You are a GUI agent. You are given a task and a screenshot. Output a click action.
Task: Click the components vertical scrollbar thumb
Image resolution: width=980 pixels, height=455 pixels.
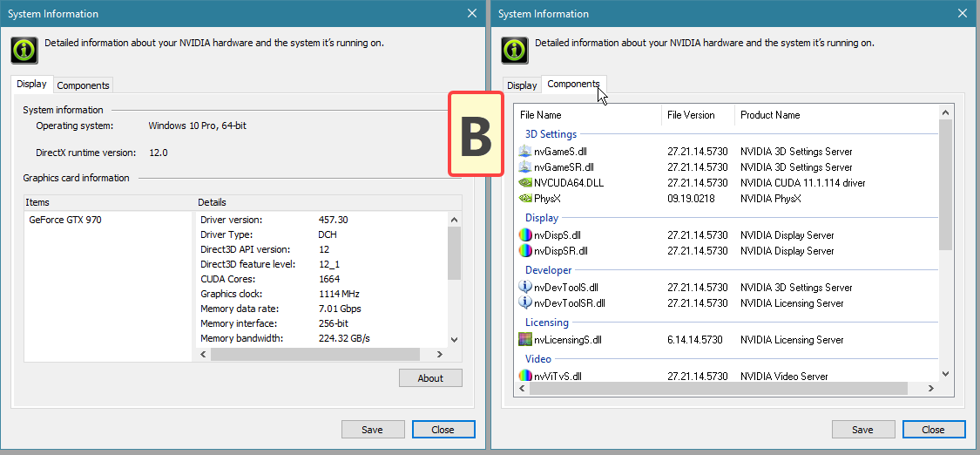pyautogui.click(x=945, y=185)
